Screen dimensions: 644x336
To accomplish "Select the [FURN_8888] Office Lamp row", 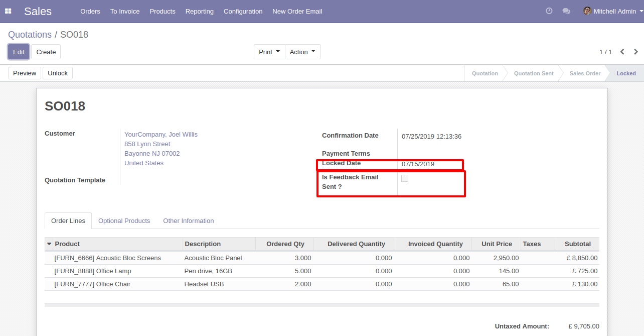I will pyautogui.click(x=322, y=271).
